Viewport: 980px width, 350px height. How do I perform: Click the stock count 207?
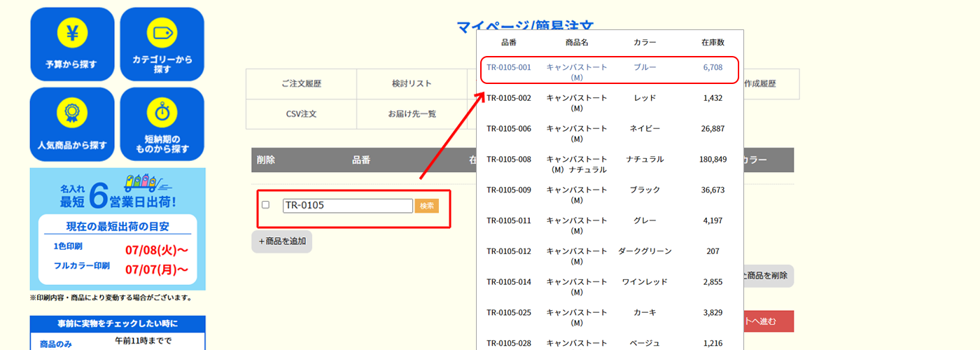[x=713, y=251]
